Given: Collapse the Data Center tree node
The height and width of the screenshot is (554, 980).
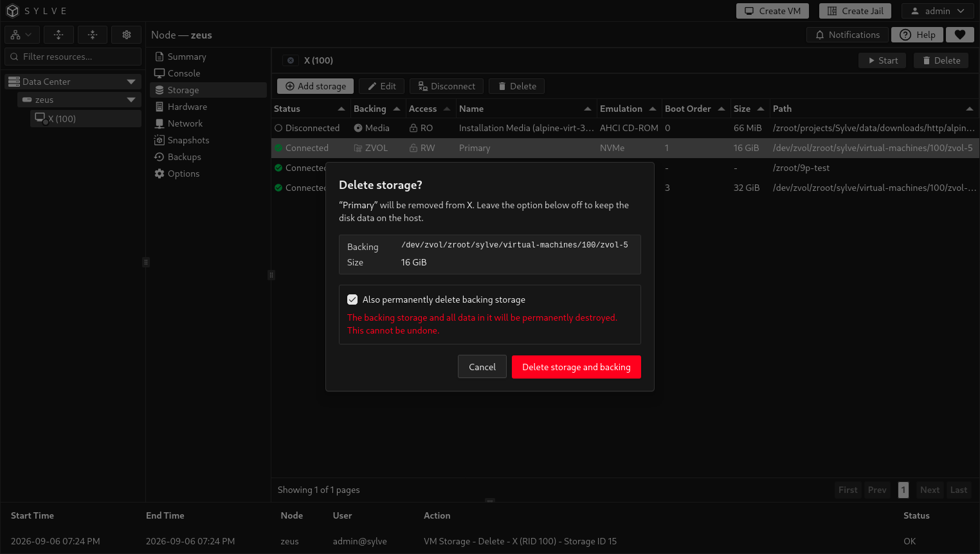Looking at the screenshot, I should 131,82.
